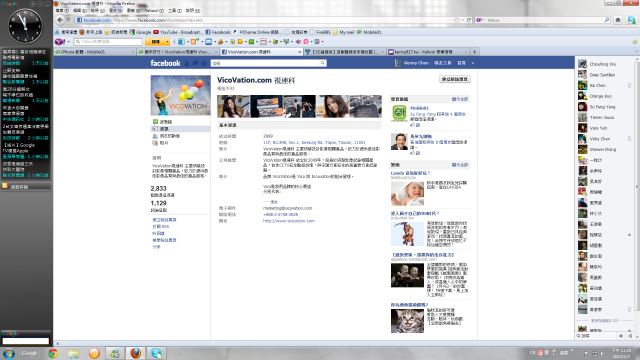This screenshot has width=640, height=360.
Task: Click the Facebook search input field
Action: (265, 63)
